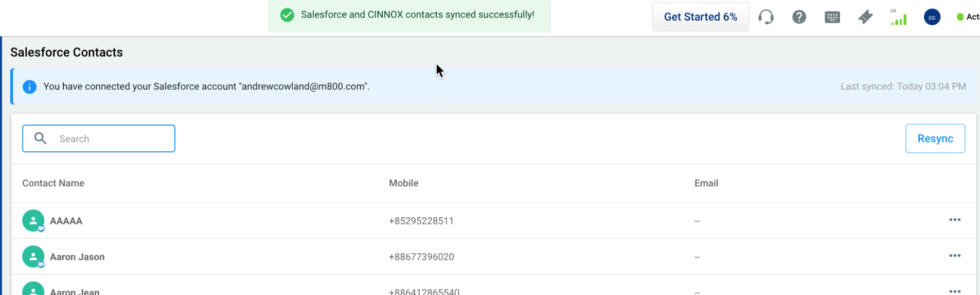The image size is (980, 295).
Task: Click the Resync button
Action: (935, 138)
